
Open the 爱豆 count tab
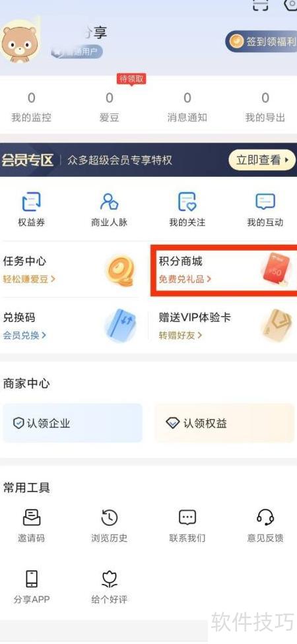click(110, 108)
